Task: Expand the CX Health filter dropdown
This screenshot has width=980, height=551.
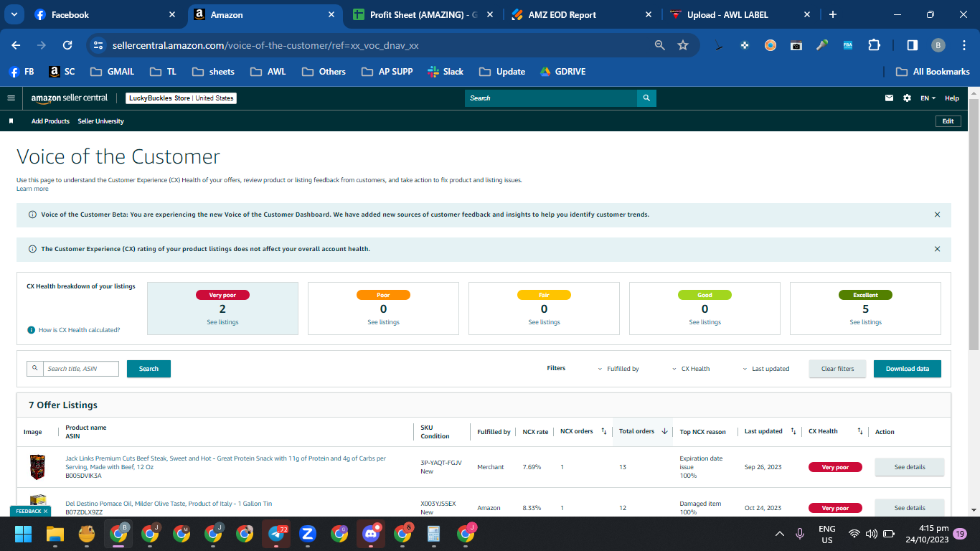Action: tap(691, 369)
